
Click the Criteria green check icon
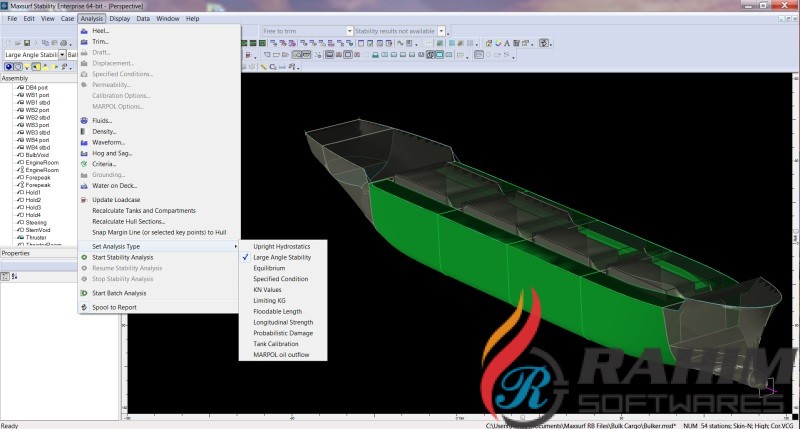pyautogui.click(x=84, y=164)
